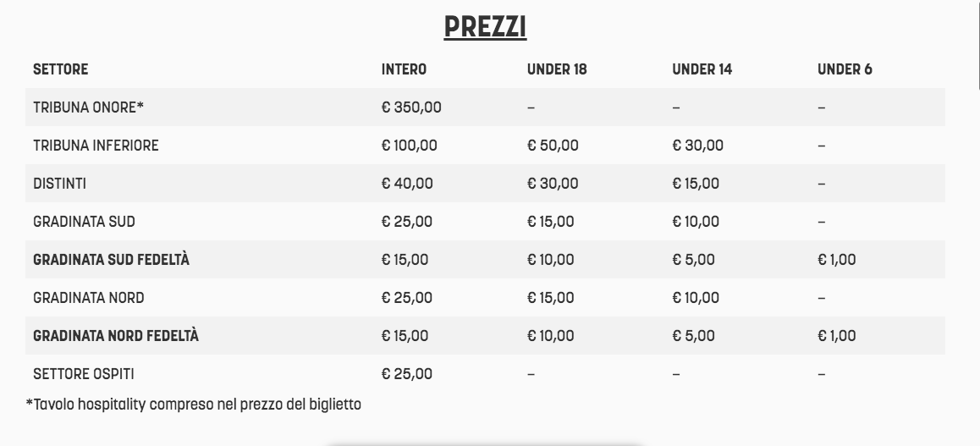Select the GRADINATA SUD row label
Viewport: 980px width, 446px height.
[x=84, y=222]
